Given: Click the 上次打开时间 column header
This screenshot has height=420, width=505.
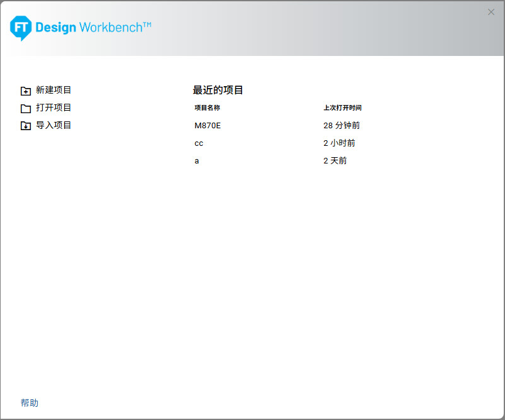Looking at the screenshot, I should pos(342,108).
